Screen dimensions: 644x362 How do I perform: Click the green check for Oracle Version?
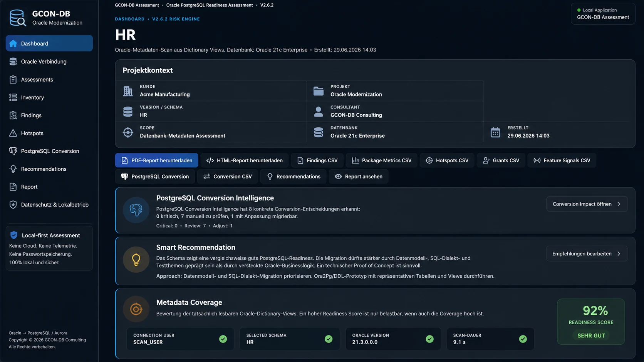coord(430,339)
